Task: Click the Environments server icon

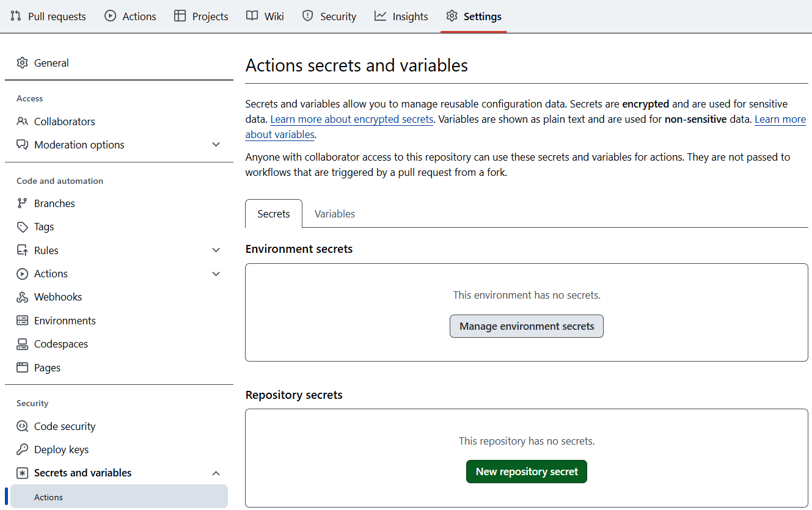Action: pos(23,321)
